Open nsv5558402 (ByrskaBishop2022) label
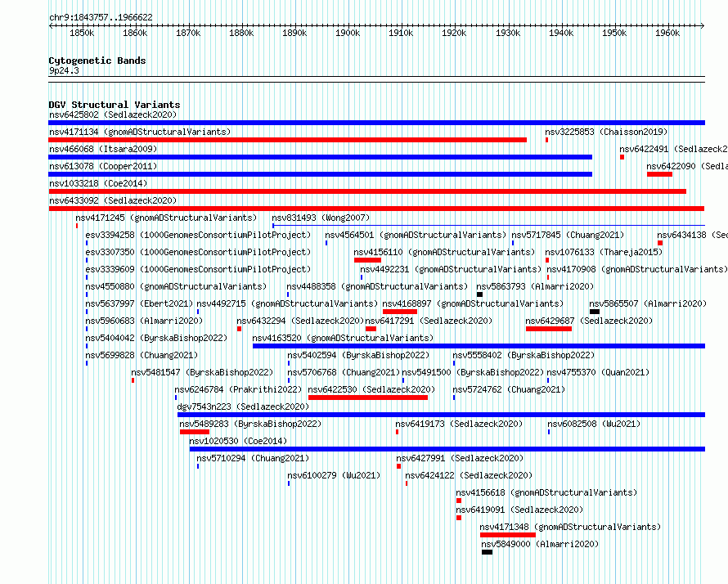 coord(524,355)
